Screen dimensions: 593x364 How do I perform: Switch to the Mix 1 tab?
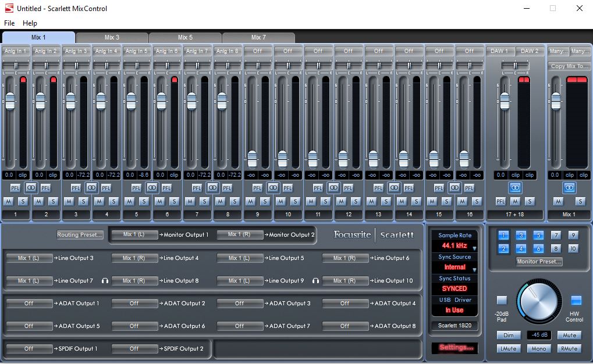(38, 37)
